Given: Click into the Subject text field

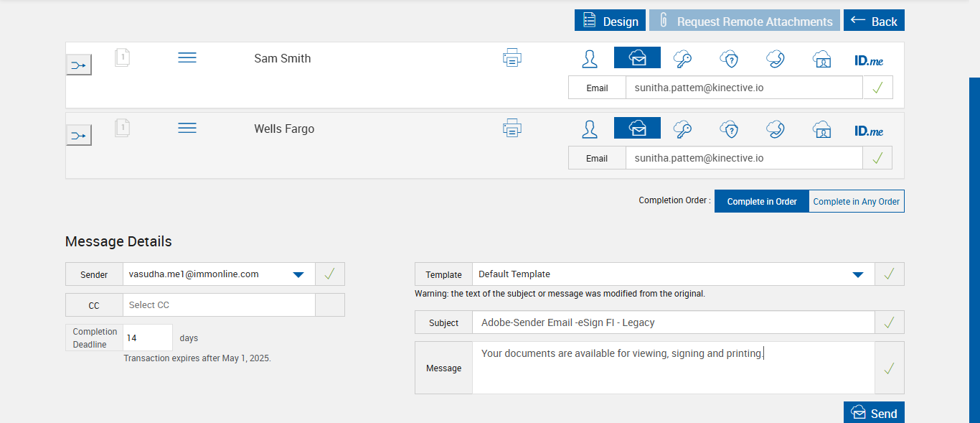Looking at the screenshot, I should tap(673, 323).
